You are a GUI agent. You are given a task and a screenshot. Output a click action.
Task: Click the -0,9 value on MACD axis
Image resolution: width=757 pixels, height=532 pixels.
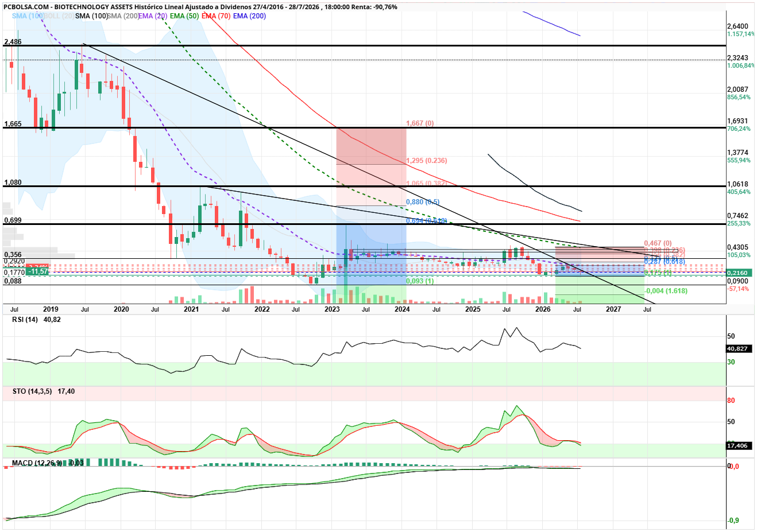point(733,521)
